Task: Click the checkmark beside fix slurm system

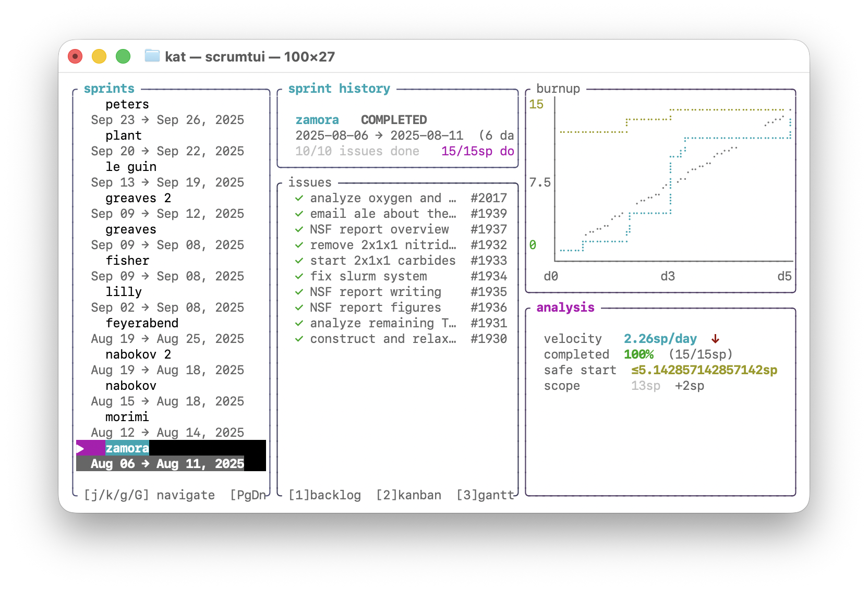Action: point(299,276)
